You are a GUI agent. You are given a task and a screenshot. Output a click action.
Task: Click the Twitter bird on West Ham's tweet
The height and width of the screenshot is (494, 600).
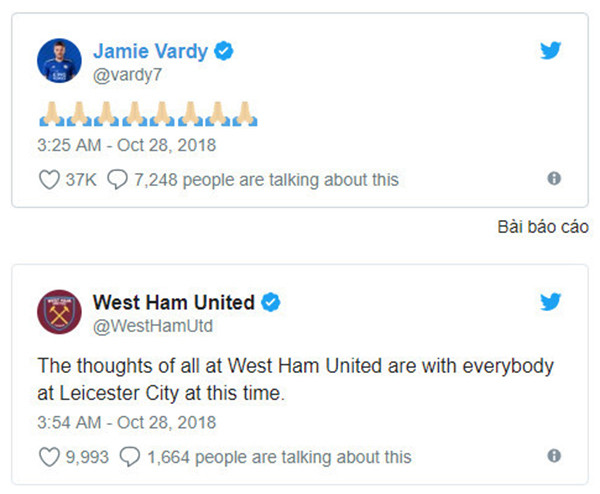551,302
